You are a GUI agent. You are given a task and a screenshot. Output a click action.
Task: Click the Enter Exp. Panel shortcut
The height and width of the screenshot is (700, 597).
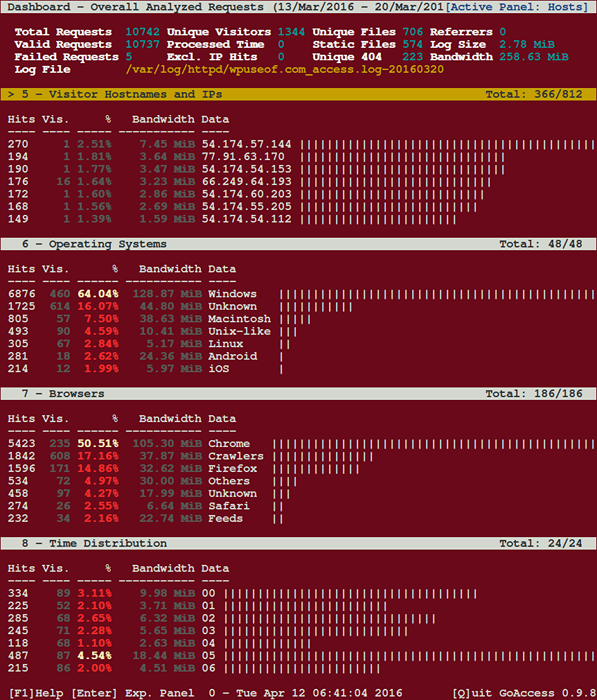(133, 693)
